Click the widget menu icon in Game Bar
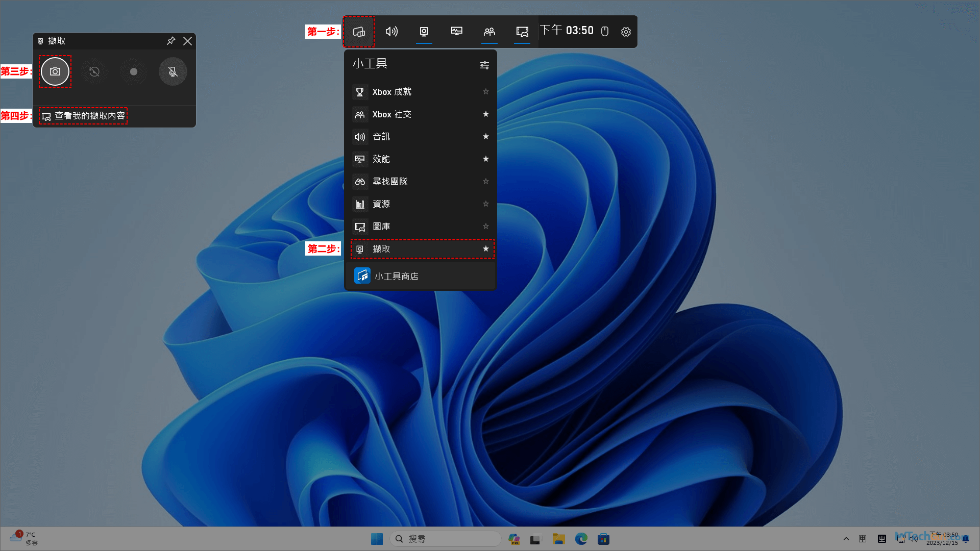 pos(359,32)
